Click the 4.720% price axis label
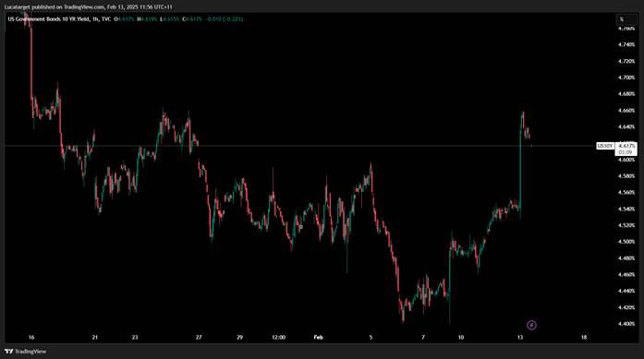The width and height of the screenshot is (644, 359). point(626,61)
